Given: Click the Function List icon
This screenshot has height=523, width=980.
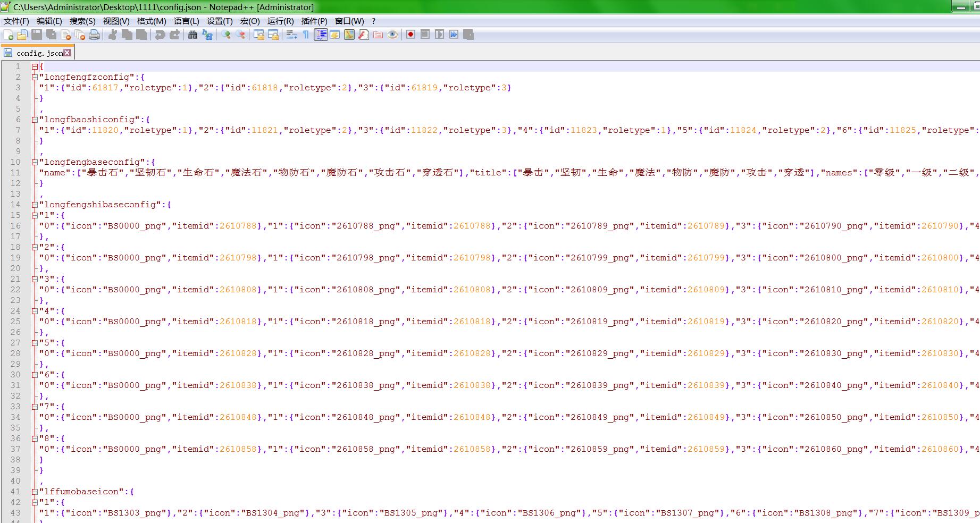Looking at the screenshot, I should [363, 35].
